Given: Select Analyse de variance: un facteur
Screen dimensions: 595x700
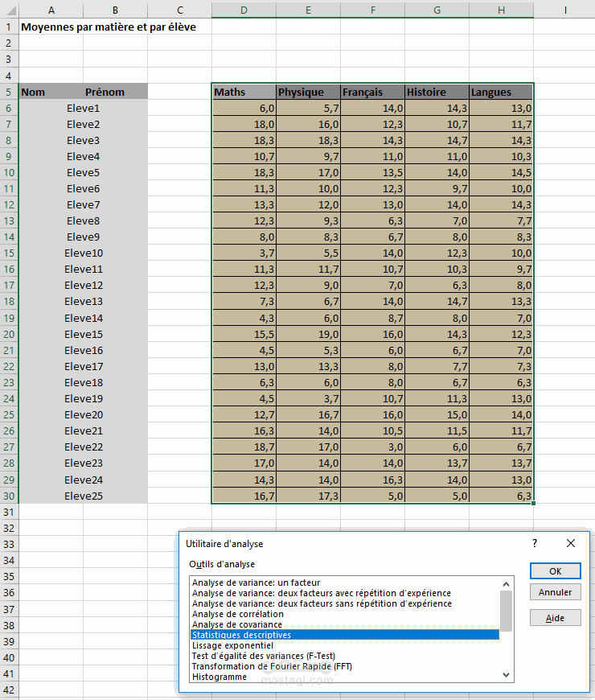Looking at the screenshot, I should (x=256, y=583).
